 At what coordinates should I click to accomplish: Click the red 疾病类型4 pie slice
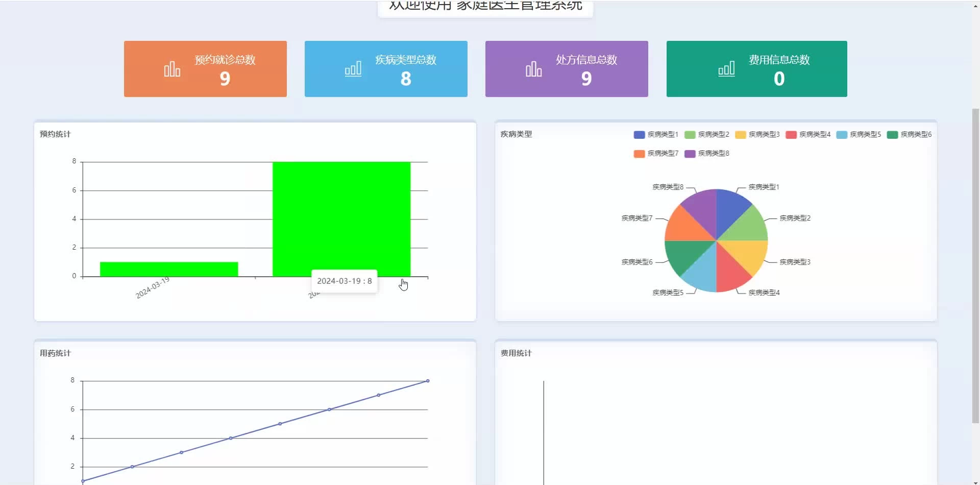(x=729, y=273)
